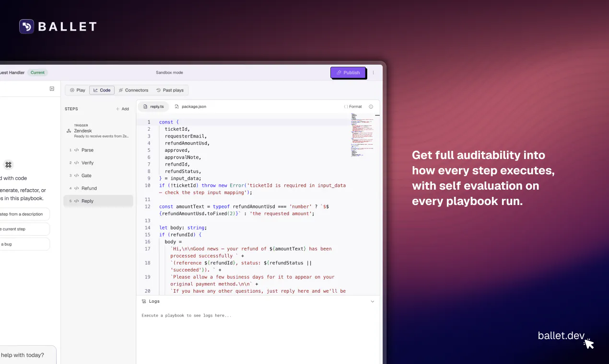
Task: Click the Zendesk trigger webhook icon
Action: click(x=69, y=131)
